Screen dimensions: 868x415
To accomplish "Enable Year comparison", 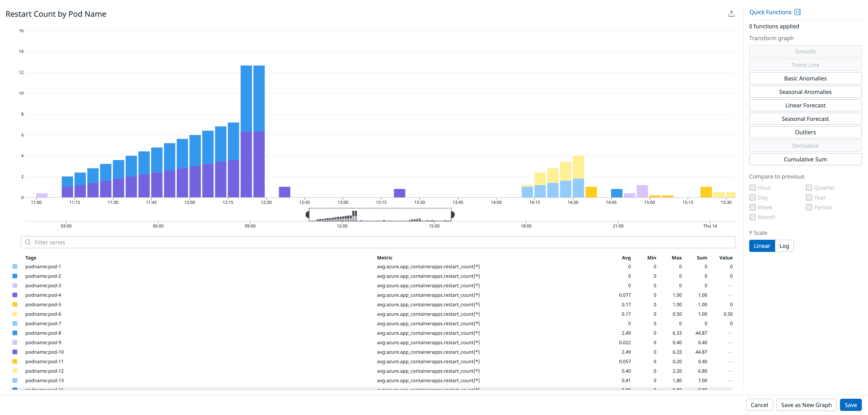I will pos(809,197).
